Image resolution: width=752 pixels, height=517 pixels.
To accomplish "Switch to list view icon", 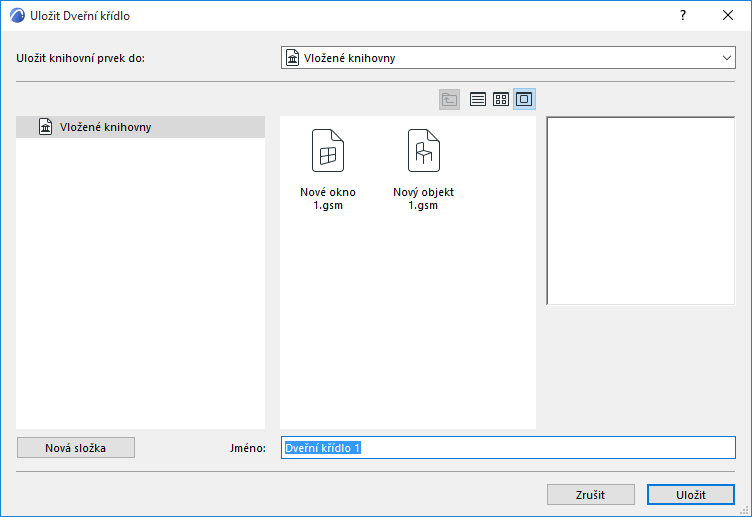I will 478,99.
